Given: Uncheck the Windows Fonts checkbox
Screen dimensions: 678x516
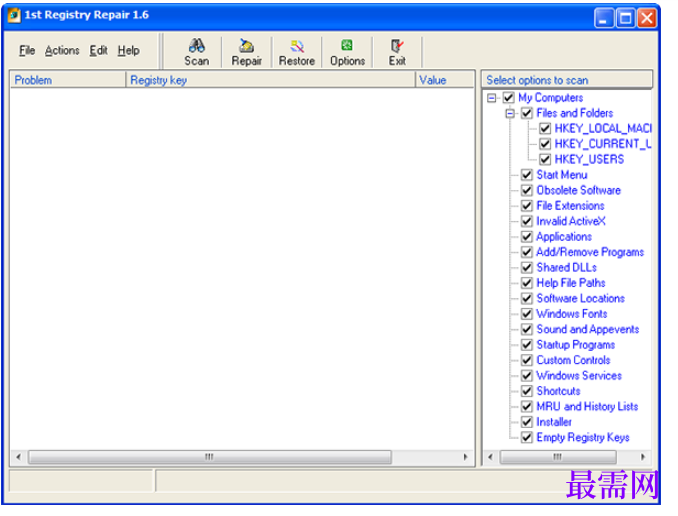Looking at the screenshot, I should tap(527, 314).
